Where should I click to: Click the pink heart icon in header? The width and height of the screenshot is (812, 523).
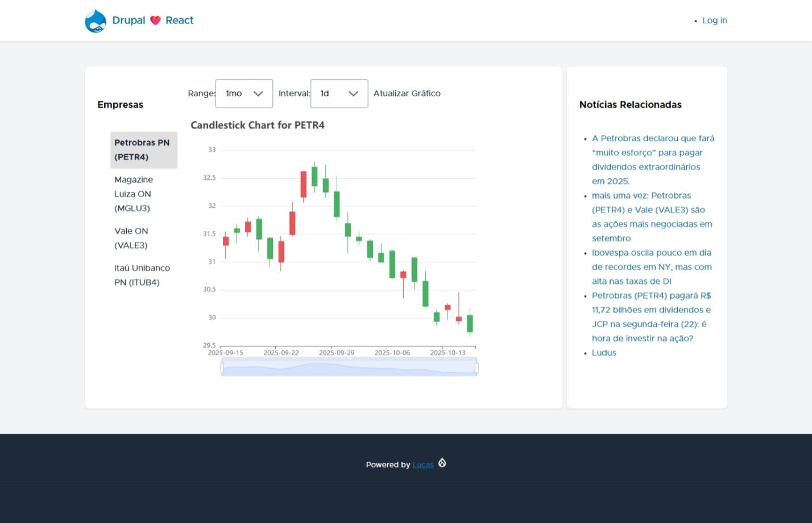pos(155,20)
